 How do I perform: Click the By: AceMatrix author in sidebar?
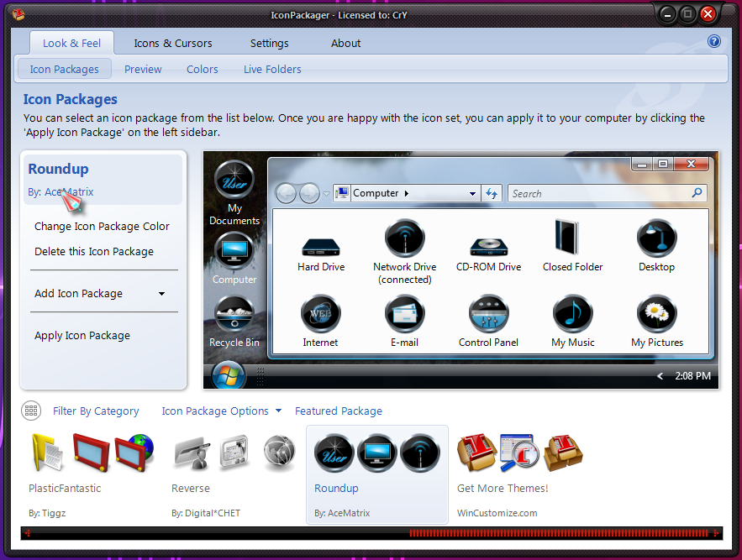[61, 192]
